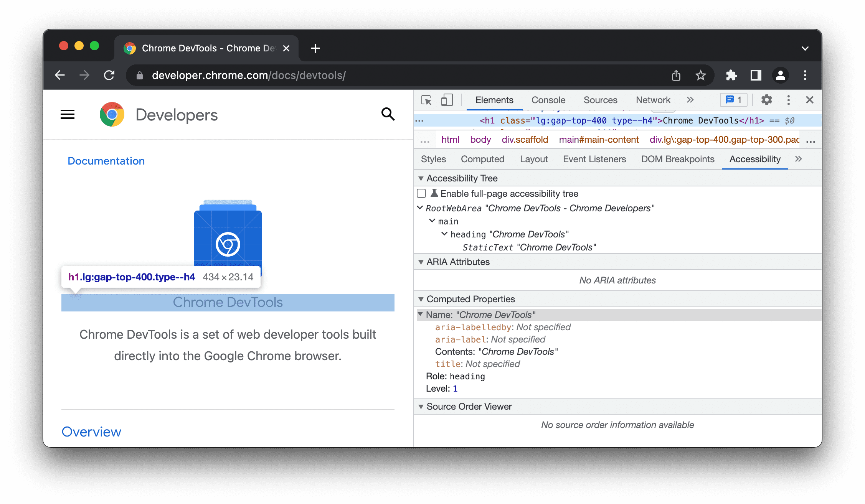The image size is (865, 504).
Task: Open the Console tab in DevTools
Action: point(548,100)
